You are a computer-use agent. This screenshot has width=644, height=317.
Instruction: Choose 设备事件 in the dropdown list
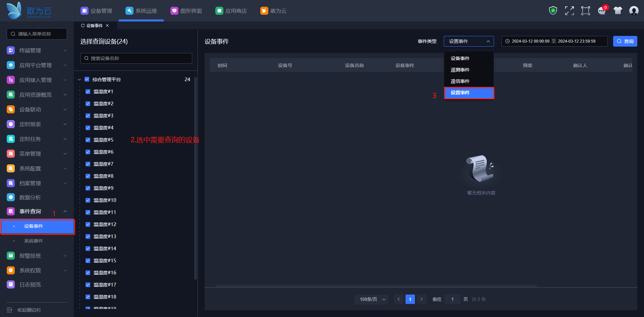469,58
